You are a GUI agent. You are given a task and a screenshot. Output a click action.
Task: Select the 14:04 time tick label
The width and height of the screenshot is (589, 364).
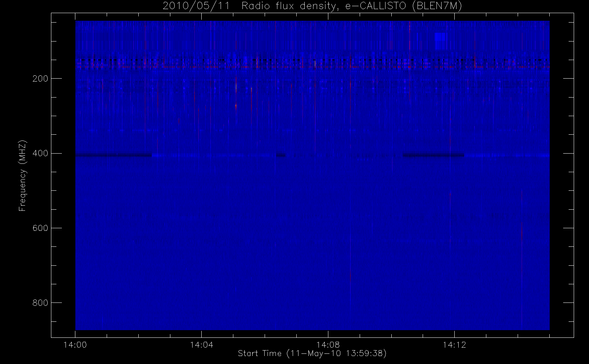pos(201,345)
